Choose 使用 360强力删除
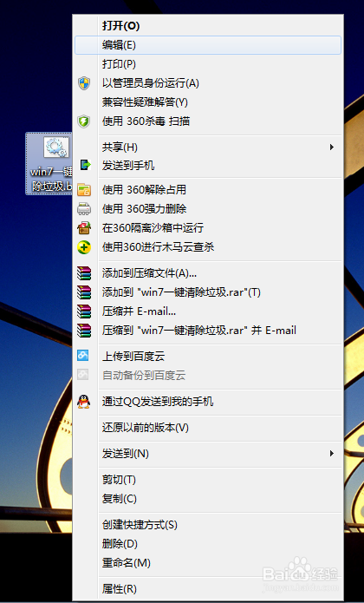This screenshot has width=364, height=603. 208,209
